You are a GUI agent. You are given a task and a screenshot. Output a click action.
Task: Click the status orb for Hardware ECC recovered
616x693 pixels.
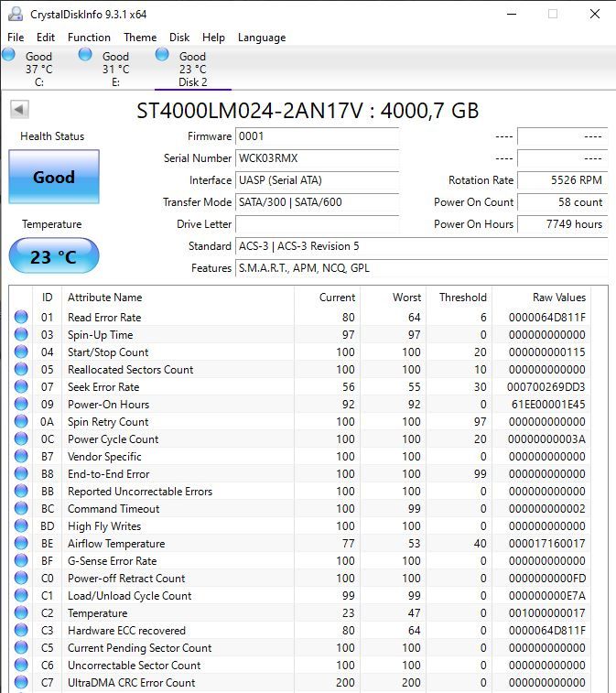click(x=21, y=630)
